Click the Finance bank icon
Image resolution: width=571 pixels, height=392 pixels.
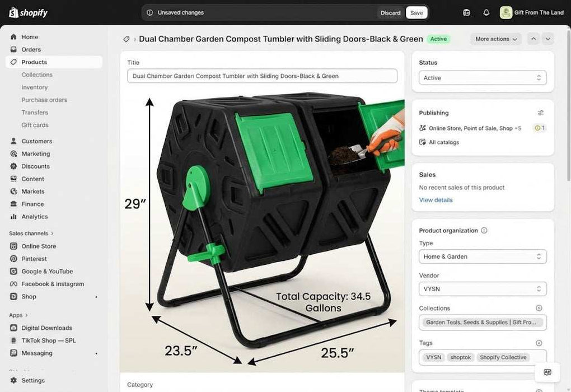pos(13,204)
